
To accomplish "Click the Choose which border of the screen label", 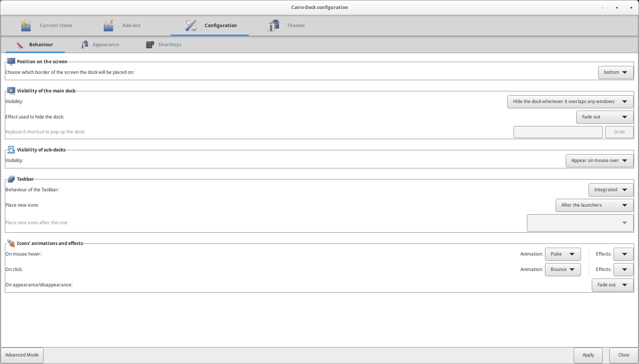I will click(70, 72).
